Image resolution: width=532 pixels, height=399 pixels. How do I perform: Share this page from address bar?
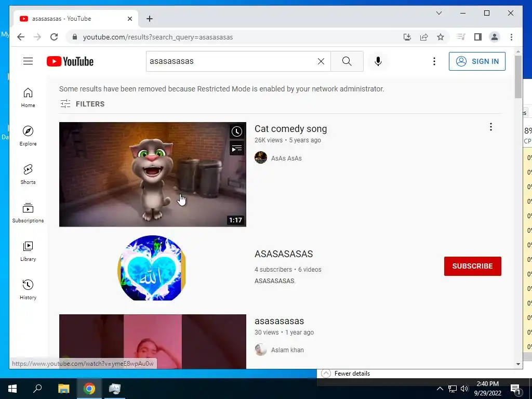(424, 37)
